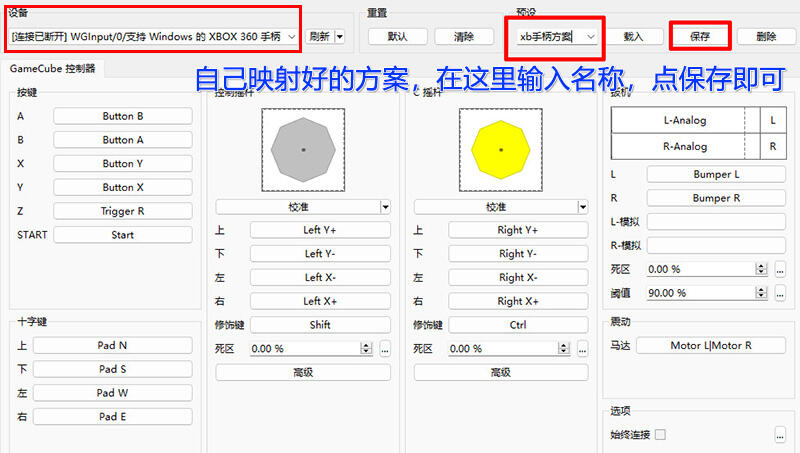This screenshot has width=800, height=453.
Task: Click the Left Y- mapping button
Action: click(x=320, y=254)
